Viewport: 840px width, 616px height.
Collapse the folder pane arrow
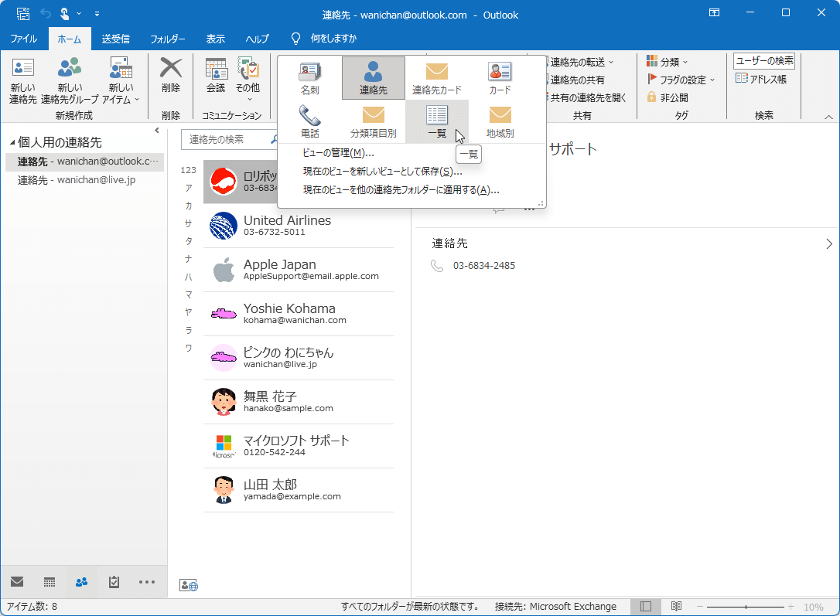(156, 130)
